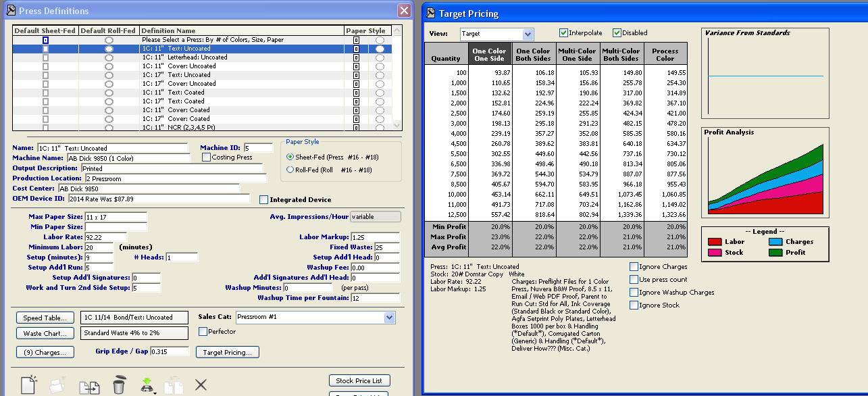Click the Target Pricing title bar icon
The width and height of the screenshot is (868, 396).
click(430, 13)
